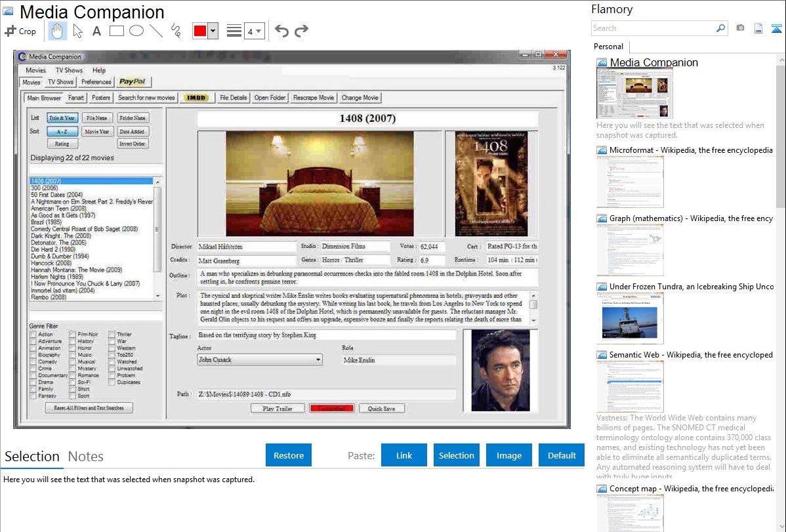
Task: Click the search magnifier icon
Action: coord(720,28)
